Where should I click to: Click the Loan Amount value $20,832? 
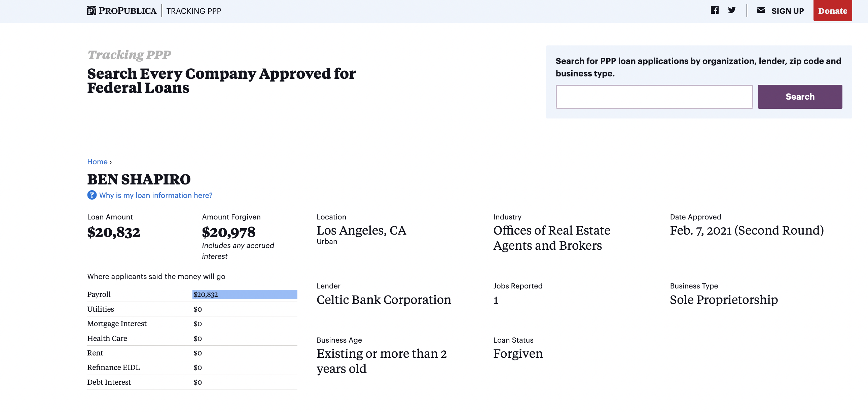pyautogui.click(x=113, y=232)
